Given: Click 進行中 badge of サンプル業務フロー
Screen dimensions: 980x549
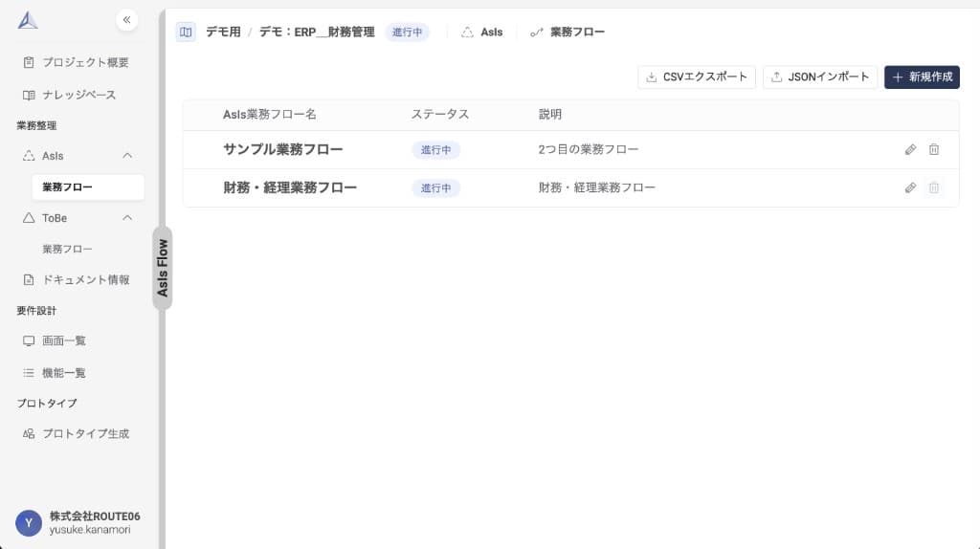Looking at the screenshot, I should (435, 150).
